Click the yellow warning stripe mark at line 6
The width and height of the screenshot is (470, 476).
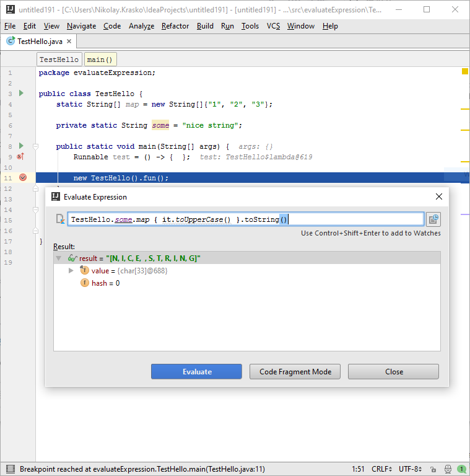tap(465, 130)
